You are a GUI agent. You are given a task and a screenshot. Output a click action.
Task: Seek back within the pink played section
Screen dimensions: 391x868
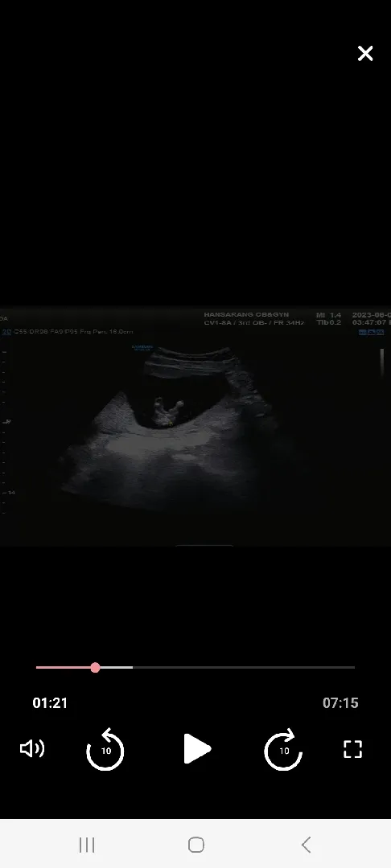coord(63,668)
